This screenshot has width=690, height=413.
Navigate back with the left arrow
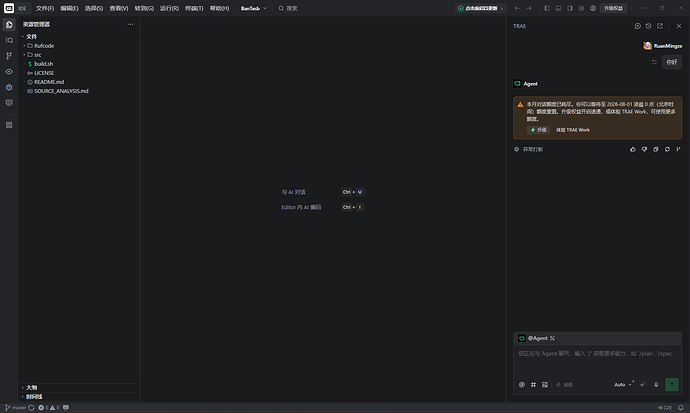click(518, 8)
